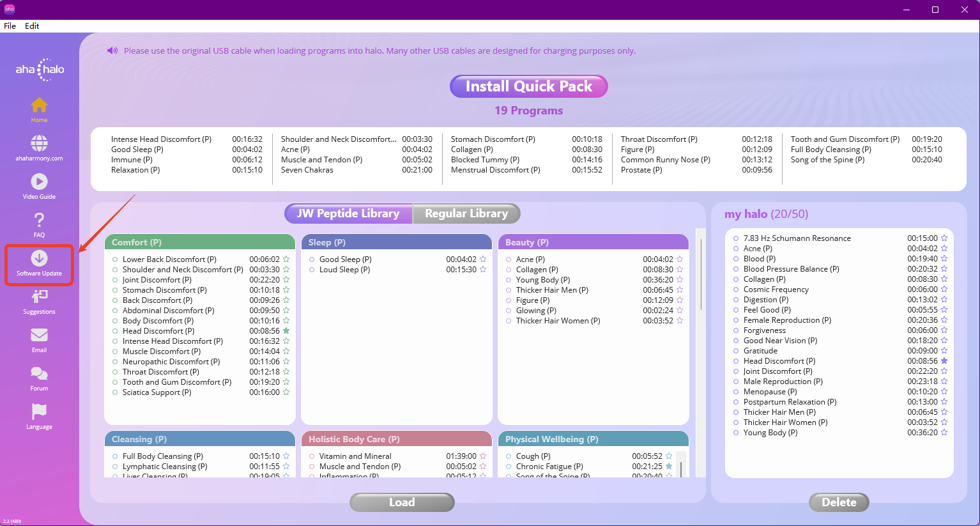
Task: Select Gratitude radio in my halo list
Action: click(x=736, y=351)
